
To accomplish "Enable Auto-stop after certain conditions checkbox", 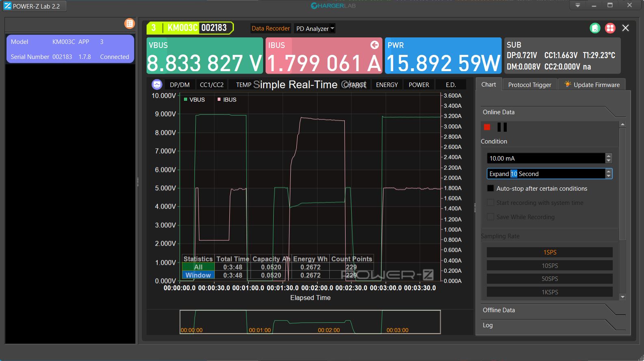I will [x=491, y=188].
